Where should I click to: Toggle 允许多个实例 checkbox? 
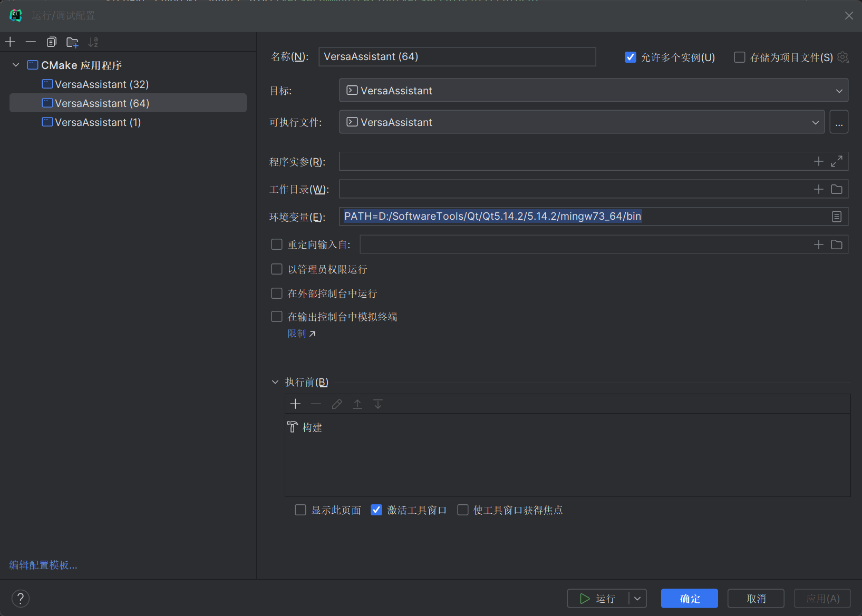pyautogui.click(x=631, y=57)
